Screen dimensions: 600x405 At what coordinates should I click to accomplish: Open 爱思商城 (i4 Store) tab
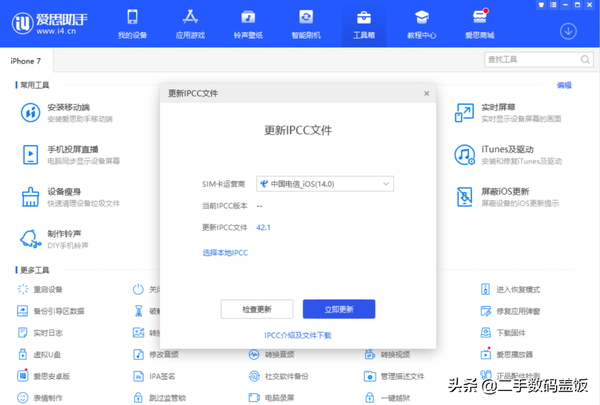479,24
